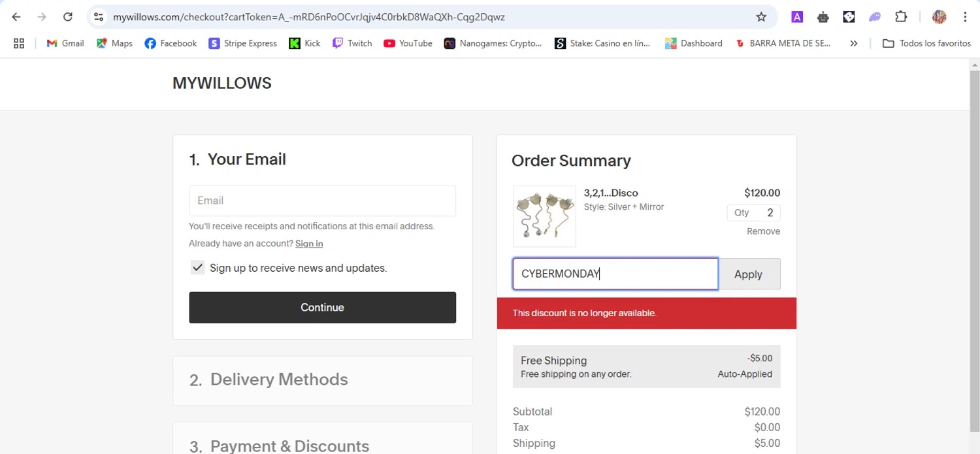Viewport: 980px width, 454px height.
Task: Click the Chrome profile avatar
Action: pos(939,17)
